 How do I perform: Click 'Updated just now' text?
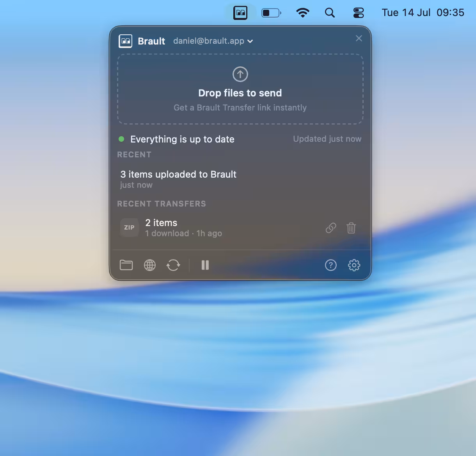327,139
